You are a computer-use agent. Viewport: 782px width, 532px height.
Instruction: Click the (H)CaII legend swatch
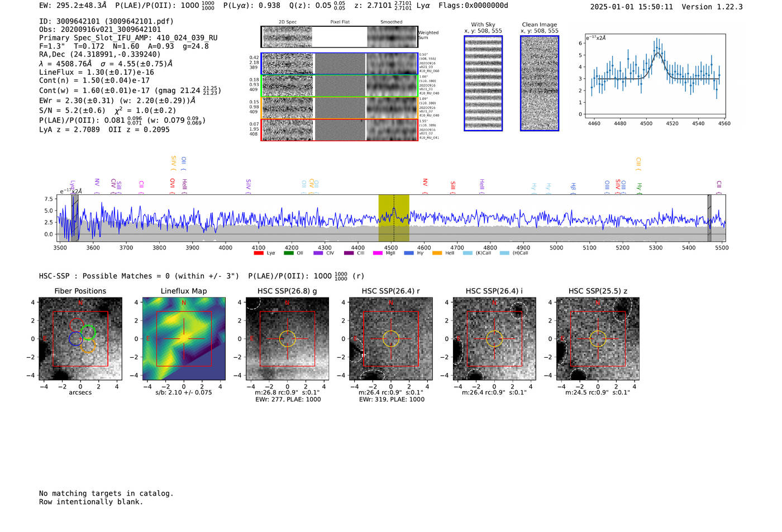point(505,253)
